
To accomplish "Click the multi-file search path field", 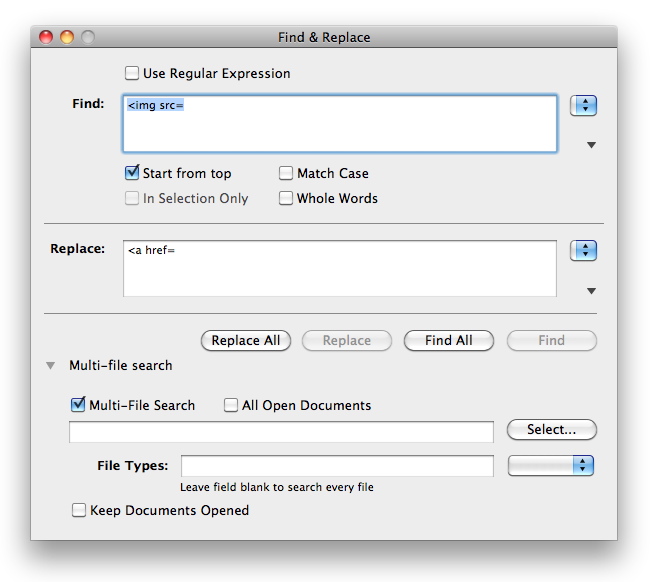I will (x=281, y=431).
